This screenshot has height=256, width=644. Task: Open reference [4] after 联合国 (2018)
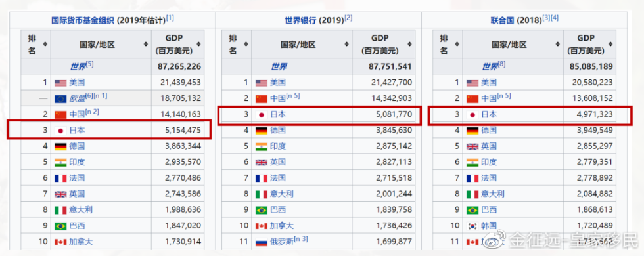pyautogui.click(x=555, y=18)
